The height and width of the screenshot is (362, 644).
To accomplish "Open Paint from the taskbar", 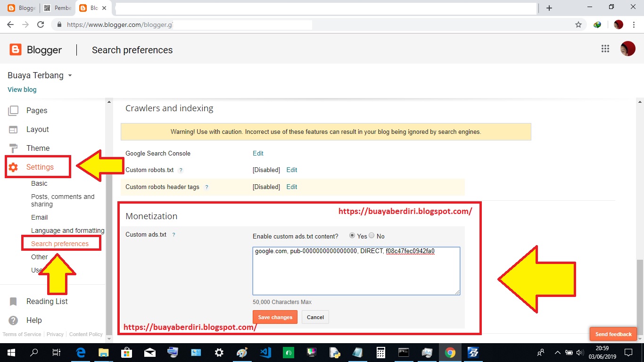I will [242, 352].
